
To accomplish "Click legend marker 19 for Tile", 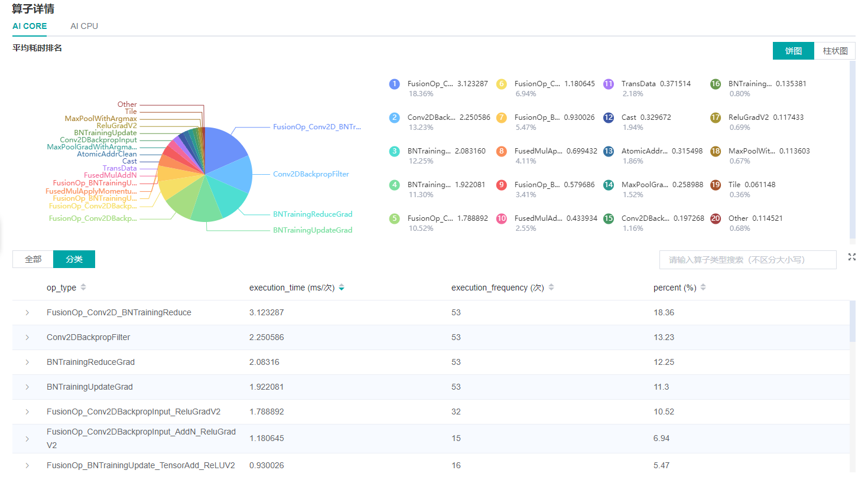I will pyautogui.click(x=715, y=185).
